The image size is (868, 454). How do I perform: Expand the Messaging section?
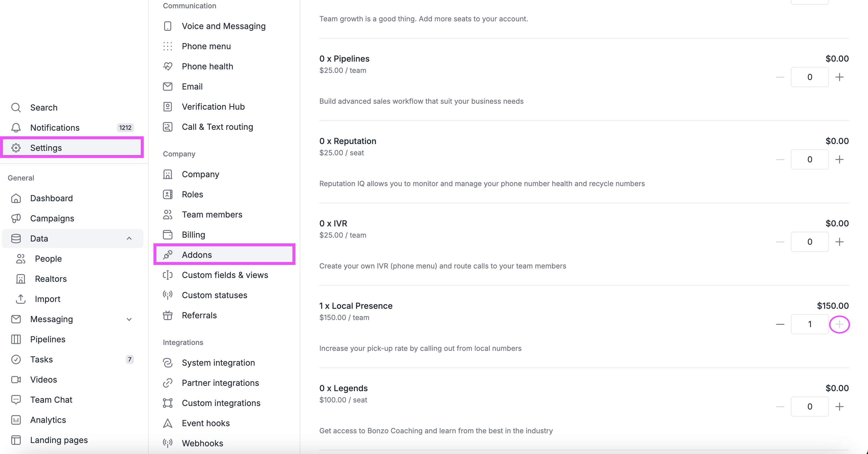click(x=129, y=319)
